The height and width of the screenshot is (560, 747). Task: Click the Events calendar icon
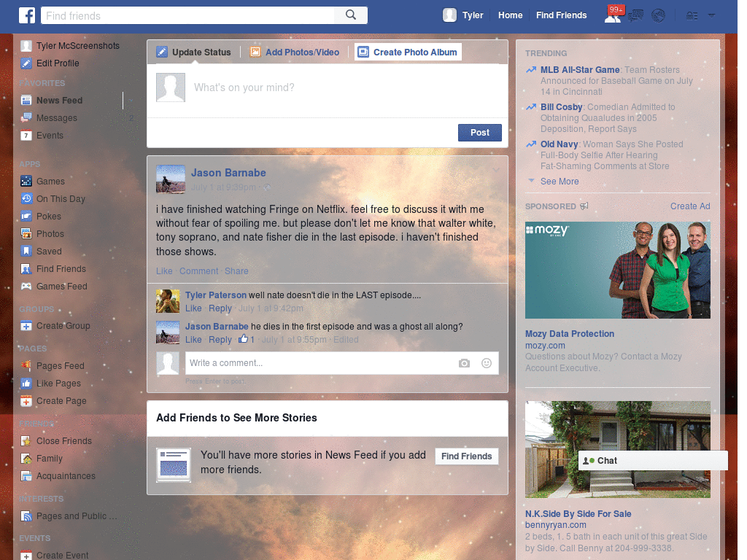point(26,136)
